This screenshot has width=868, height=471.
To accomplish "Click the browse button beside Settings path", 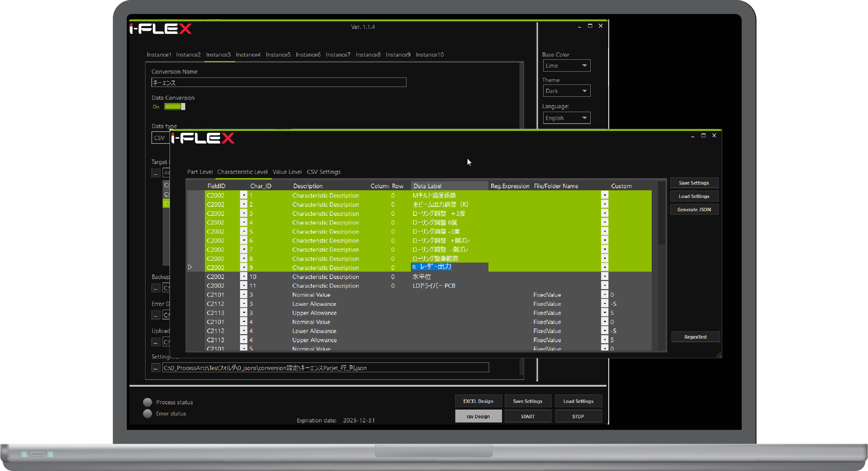I will click(x=156, y=368).
